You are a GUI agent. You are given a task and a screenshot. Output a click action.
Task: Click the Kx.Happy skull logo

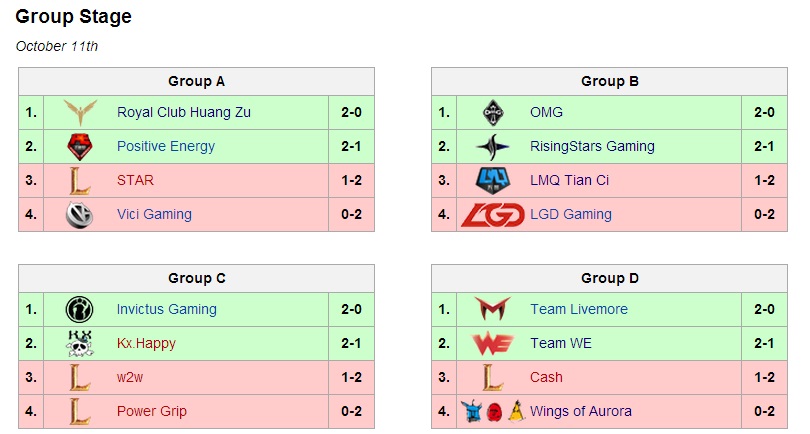(79, 343)
